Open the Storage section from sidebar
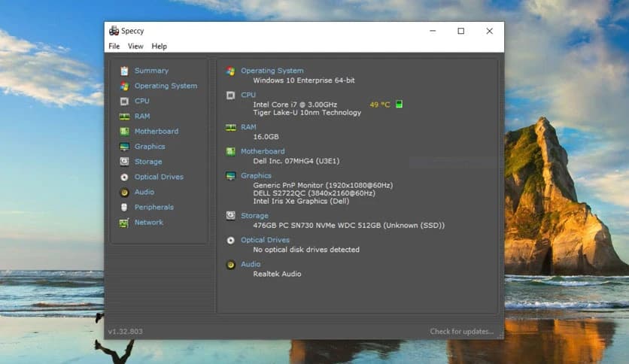629x364 pixels. [x=148, y=162]
